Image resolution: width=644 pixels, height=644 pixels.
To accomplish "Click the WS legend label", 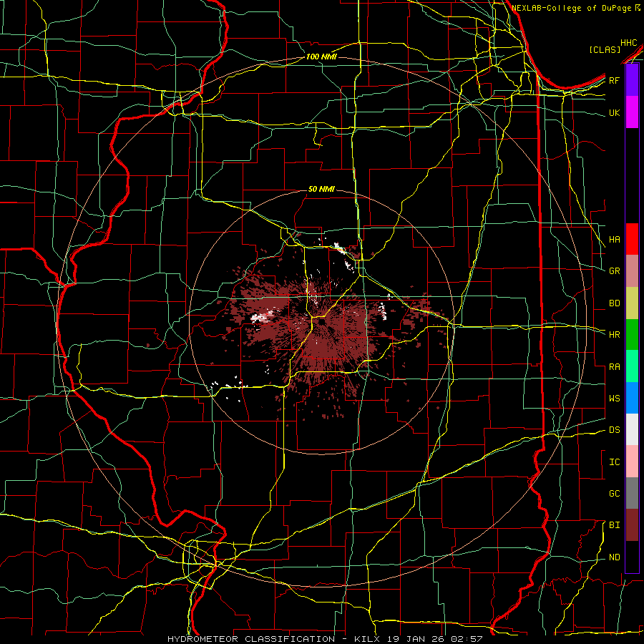I will 615,399.
